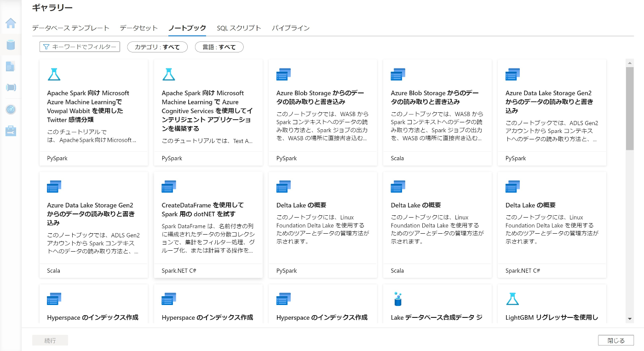
Task: Select Azure Data Lake Storage Gen2 Scala title
Action: (x=91, y=214)
